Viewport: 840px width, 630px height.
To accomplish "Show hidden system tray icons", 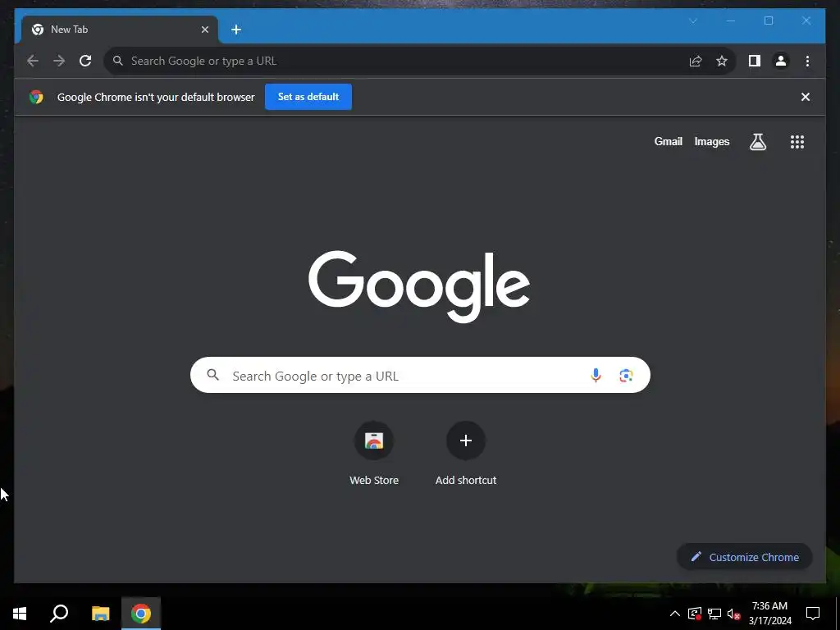I will coord(675,614).
